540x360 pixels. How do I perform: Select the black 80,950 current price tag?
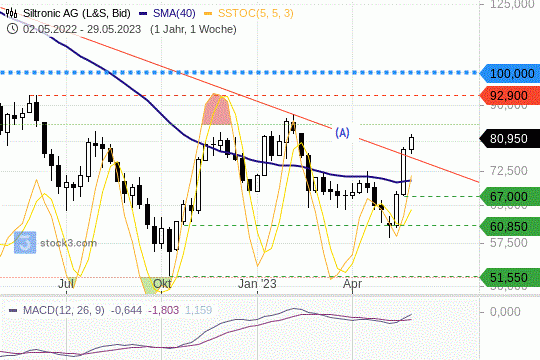[510, 138]
